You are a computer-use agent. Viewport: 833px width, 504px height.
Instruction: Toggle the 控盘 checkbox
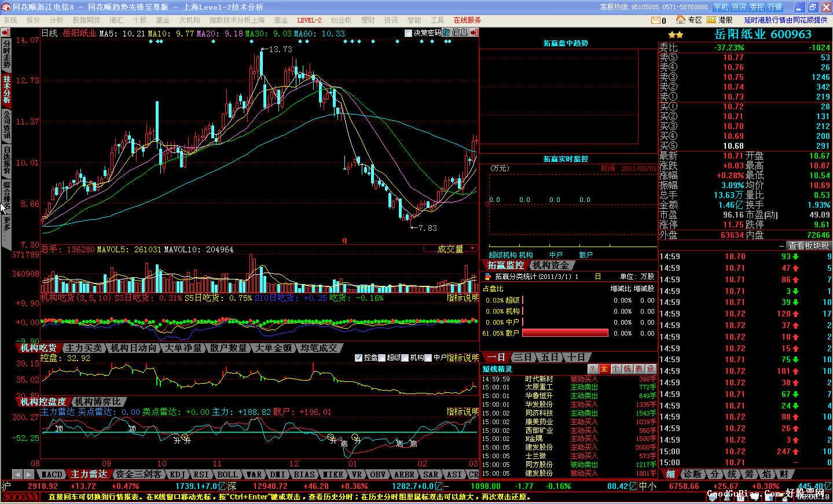coord(358,358)
